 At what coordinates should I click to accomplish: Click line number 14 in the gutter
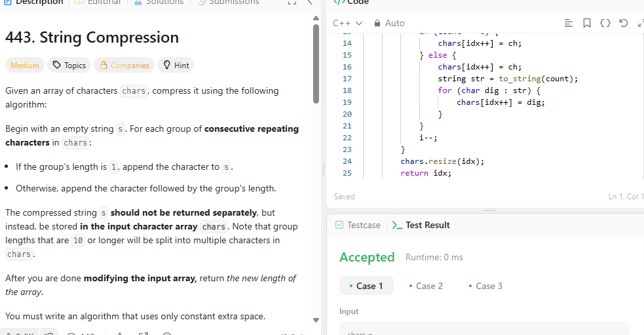[347, 43]
